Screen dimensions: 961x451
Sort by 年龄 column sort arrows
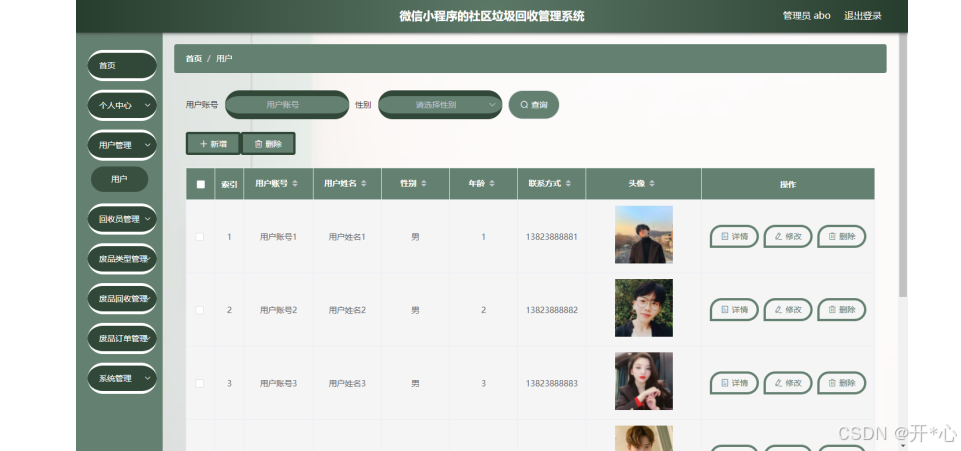(x=492, y=184)
